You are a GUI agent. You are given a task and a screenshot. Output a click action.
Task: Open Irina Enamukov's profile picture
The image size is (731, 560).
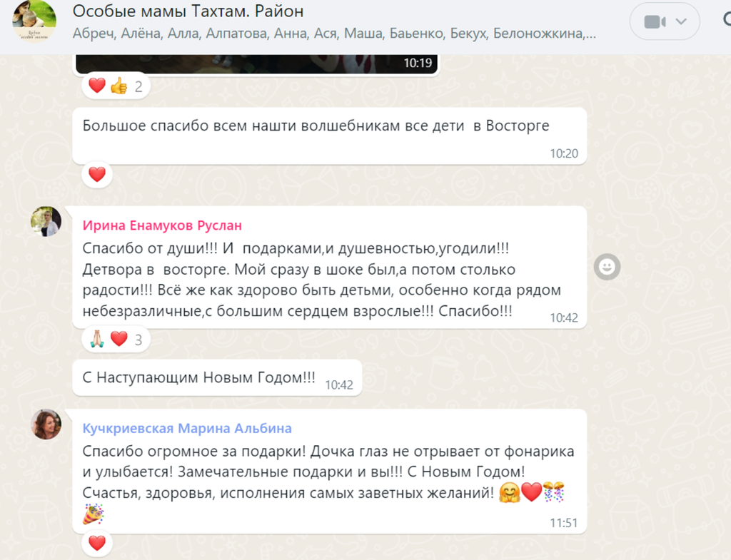(46, 221)
